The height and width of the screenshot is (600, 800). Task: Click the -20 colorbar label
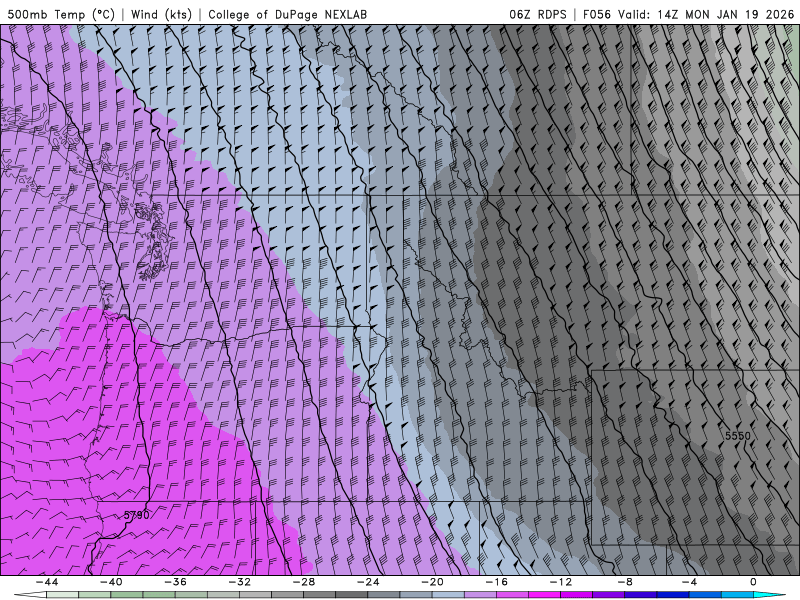(433, 582)
